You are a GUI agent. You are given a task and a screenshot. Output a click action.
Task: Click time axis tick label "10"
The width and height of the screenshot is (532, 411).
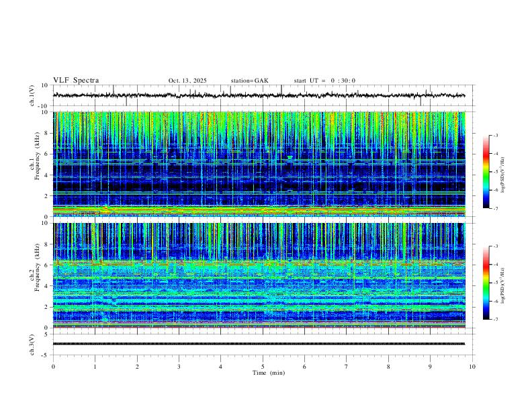(472, 367)
